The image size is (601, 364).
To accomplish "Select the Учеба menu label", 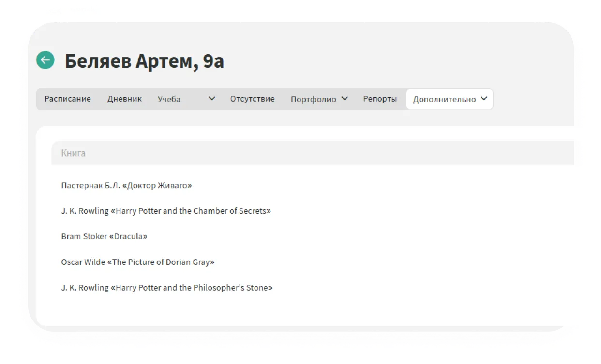I will [x=169, y=99].
